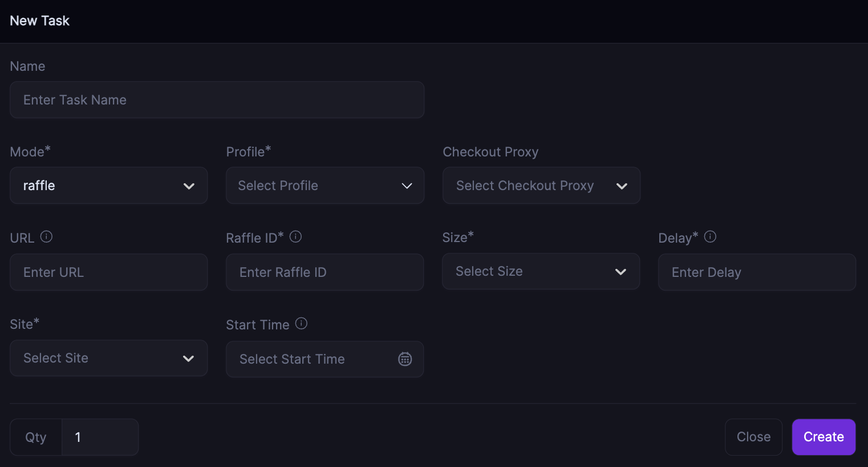The image size is (868, 467).
Task: Expand the Select Size dropdown
Action: click(x=541, y=272)
